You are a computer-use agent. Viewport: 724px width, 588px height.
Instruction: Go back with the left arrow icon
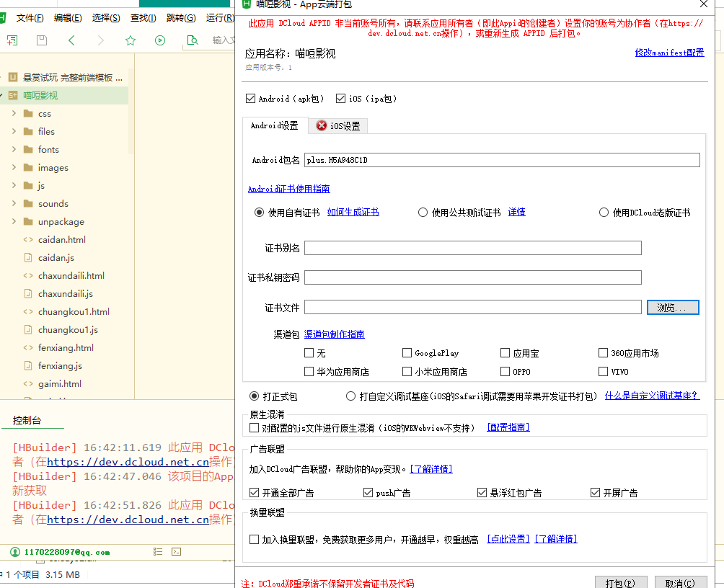[71, 40]
